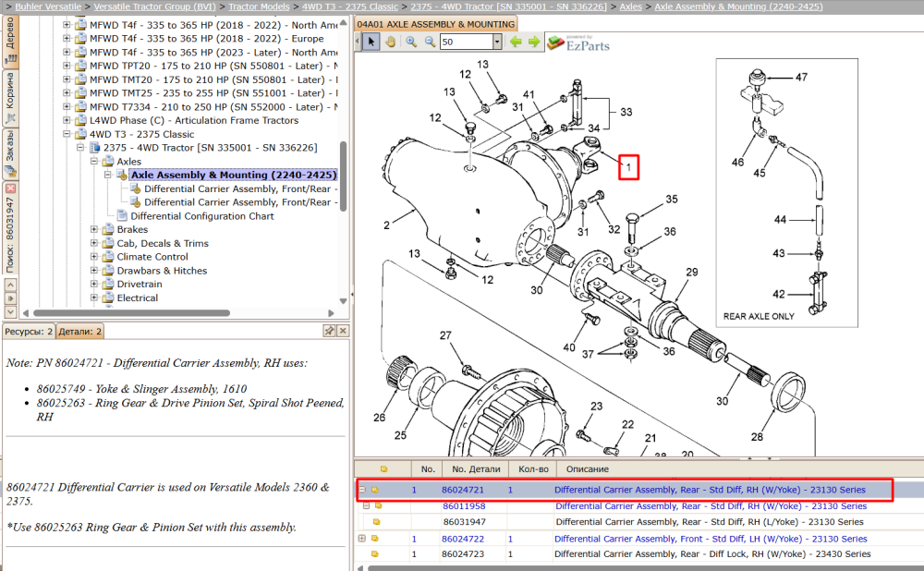Click the Differential Configuration Chart document icon

coord(122,215)
